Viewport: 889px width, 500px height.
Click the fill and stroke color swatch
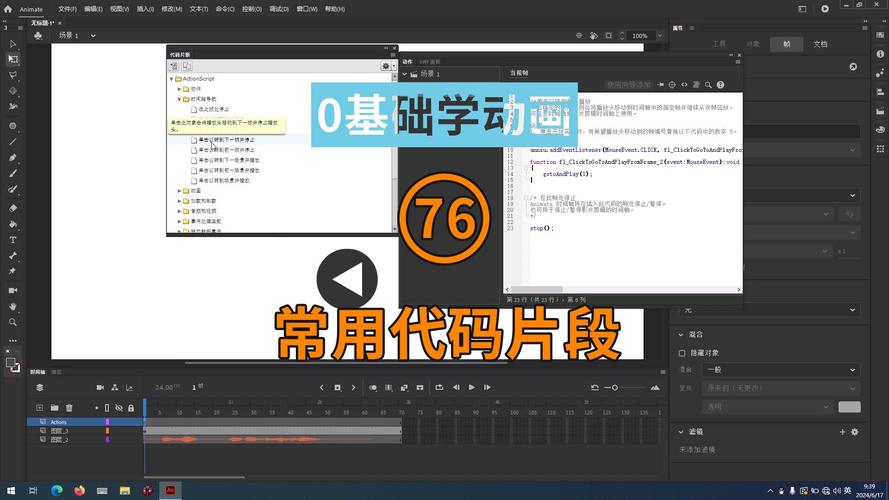[12, 365]
